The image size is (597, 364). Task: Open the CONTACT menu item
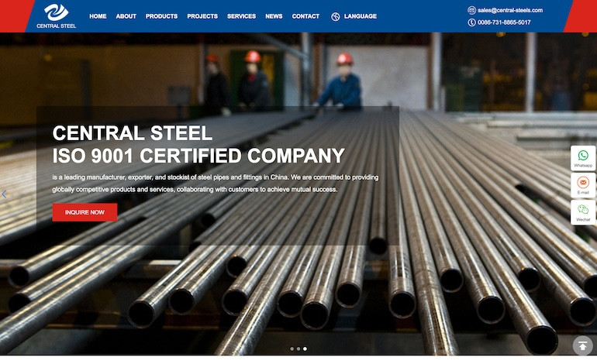tap(305, 16)
